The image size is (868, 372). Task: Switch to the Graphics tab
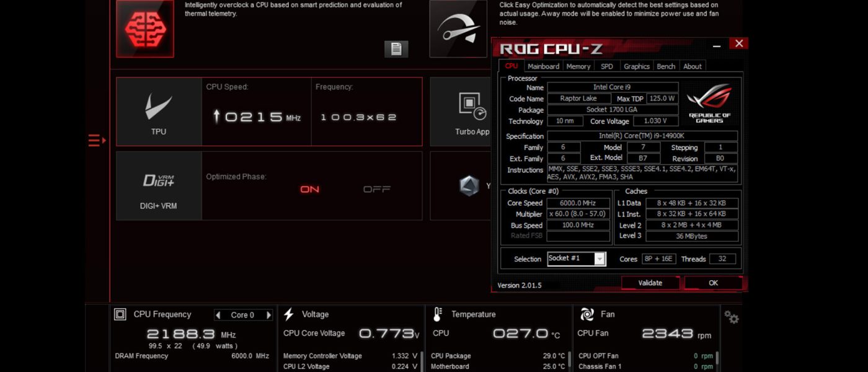pos(637,66)
